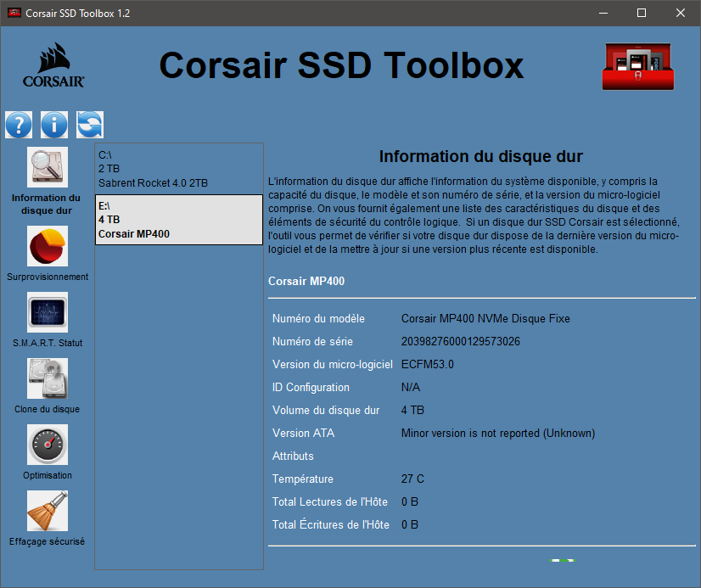Click the Total Écritures de l'Hôte label
Screen dimensions: 701x588
(x=331, y=524)
